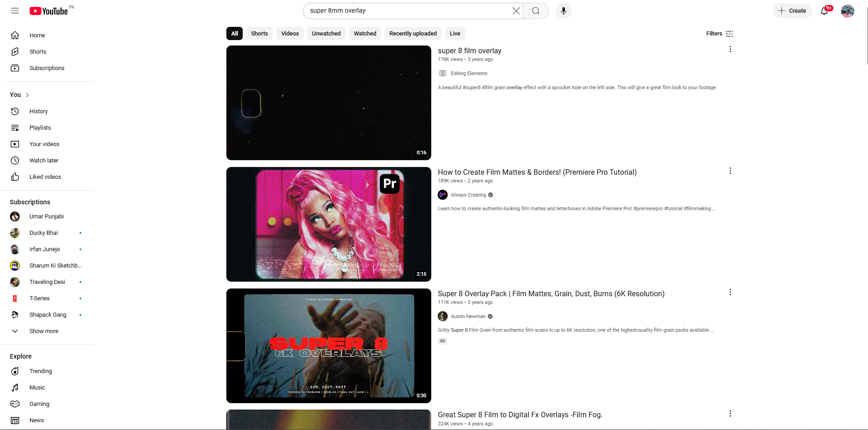Viewport: 868px width, 430px height.
Task: Expand the You section chevron
Action: pyautogui.click(x=26, y=95)
